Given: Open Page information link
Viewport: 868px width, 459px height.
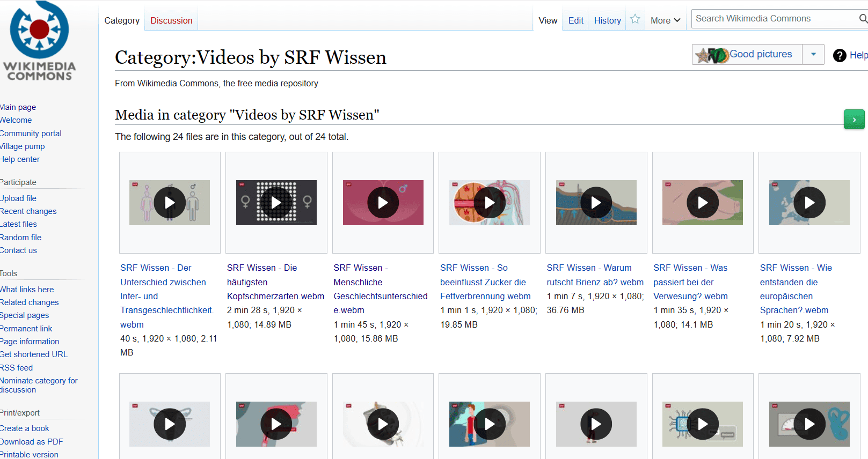Looking at the screenshot, I should pos(30,342).
